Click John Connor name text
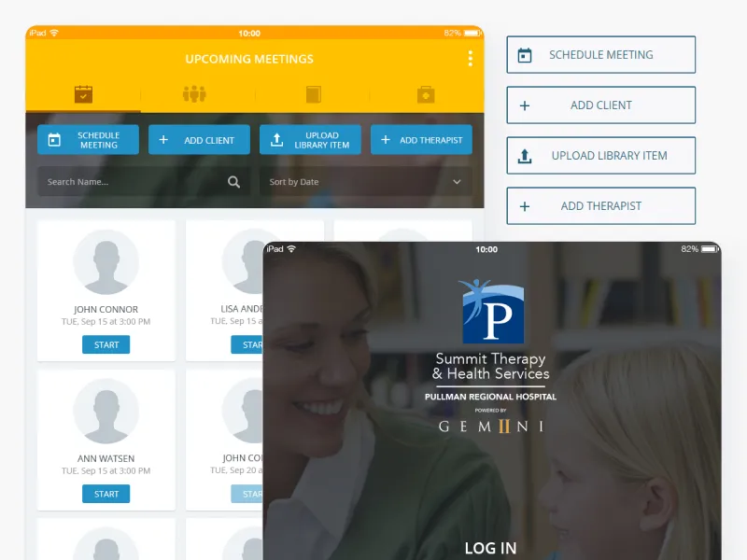 coord(106,310)
